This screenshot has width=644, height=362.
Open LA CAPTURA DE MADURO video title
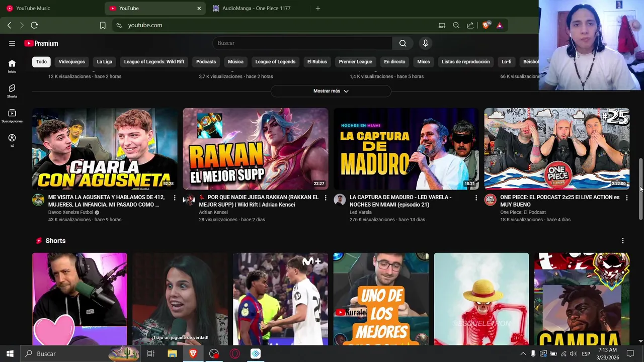(400, 201)
